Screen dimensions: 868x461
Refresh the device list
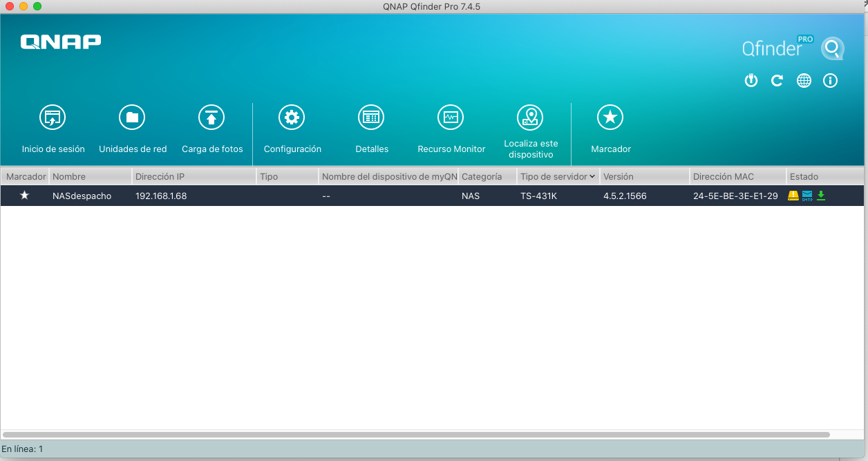point(777,81)
